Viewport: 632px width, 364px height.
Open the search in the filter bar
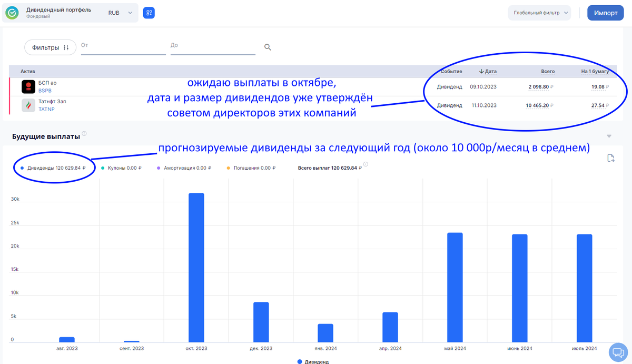(268, 47)
